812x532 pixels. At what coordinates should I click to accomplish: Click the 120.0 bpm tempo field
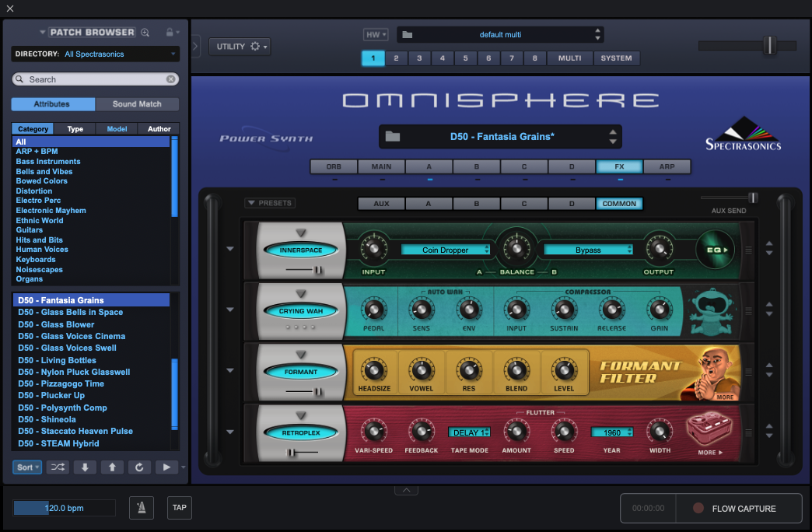pos(64,508)
